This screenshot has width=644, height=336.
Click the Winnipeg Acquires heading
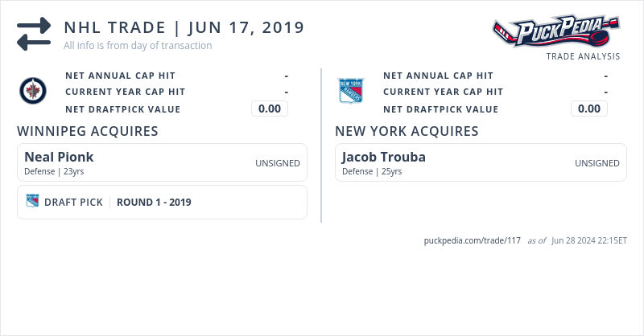click(x=87, y=131)
